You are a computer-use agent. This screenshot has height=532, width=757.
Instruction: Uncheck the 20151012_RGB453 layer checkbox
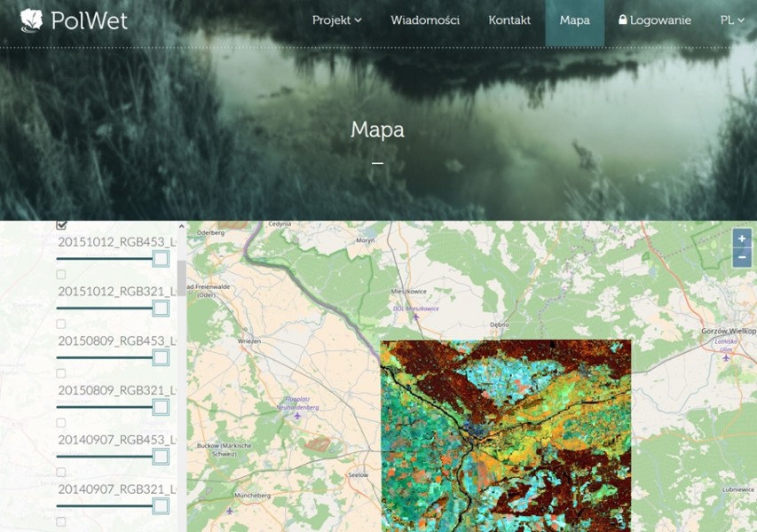[x=61, y=224]
